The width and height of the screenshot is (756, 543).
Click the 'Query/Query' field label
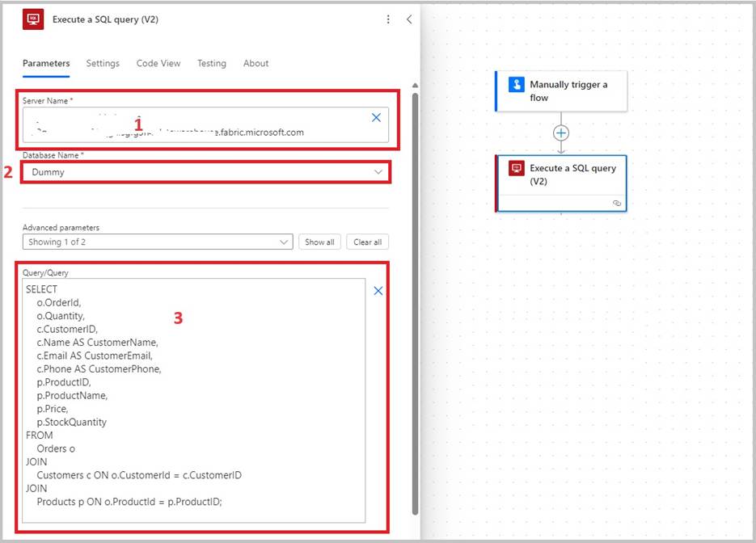click(x=45, y=272)
